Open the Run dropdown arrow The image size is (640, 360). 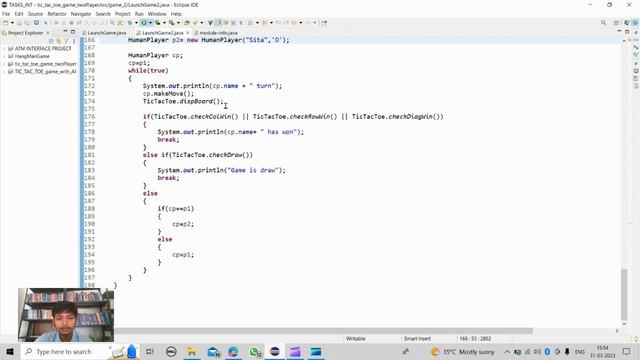[150, 23]
